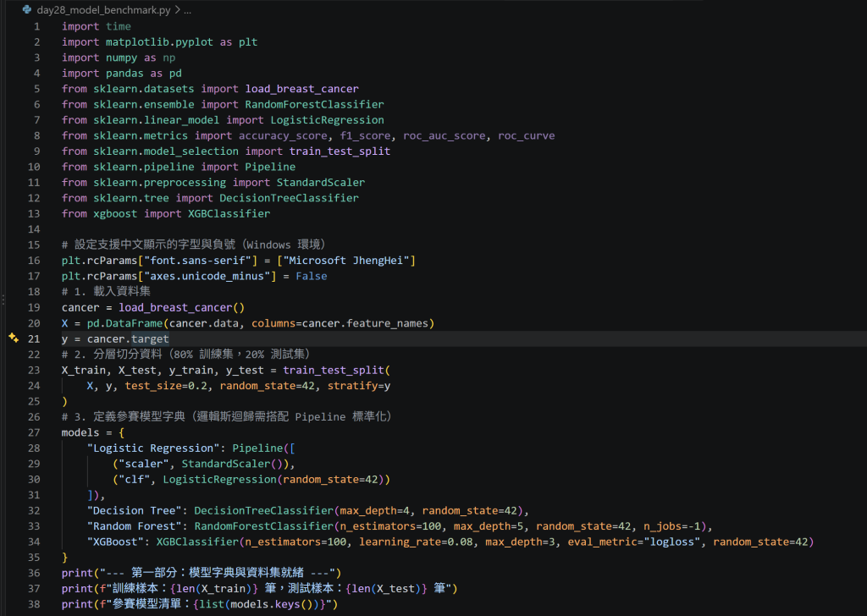Click the "False" value on line 17
867x616 pixels.
pyautogui.click(x=312, y=276)
